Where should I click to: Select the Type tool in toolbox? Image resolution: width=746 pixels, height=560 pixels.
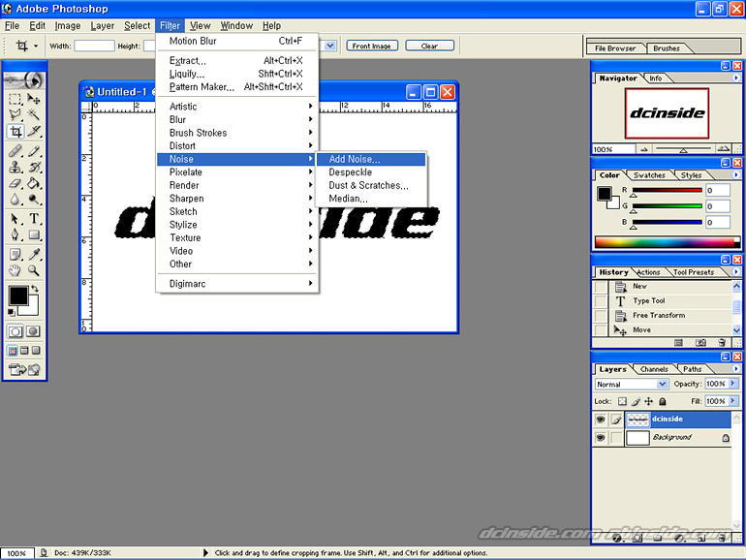click(x=34, y=219)
